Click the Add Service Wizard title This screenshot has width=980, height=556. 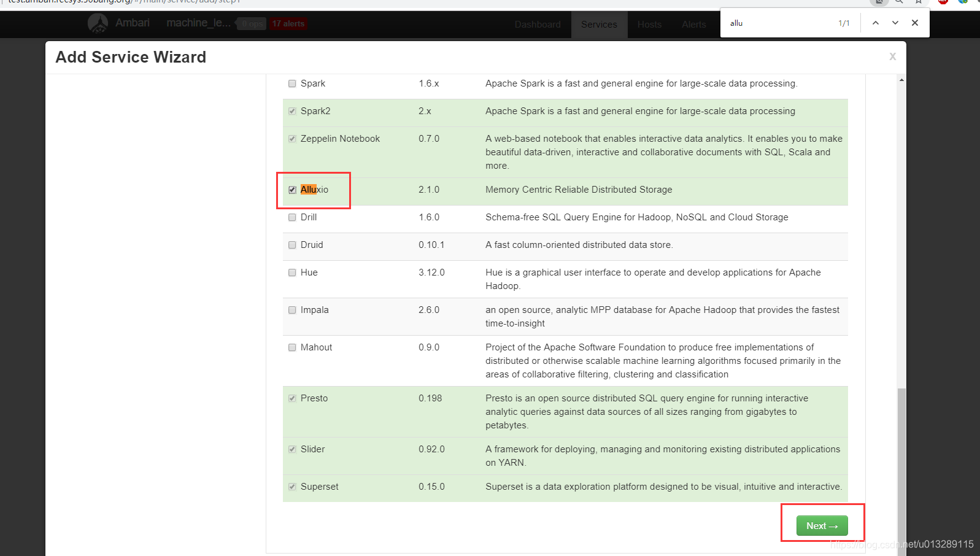point(131,57)
